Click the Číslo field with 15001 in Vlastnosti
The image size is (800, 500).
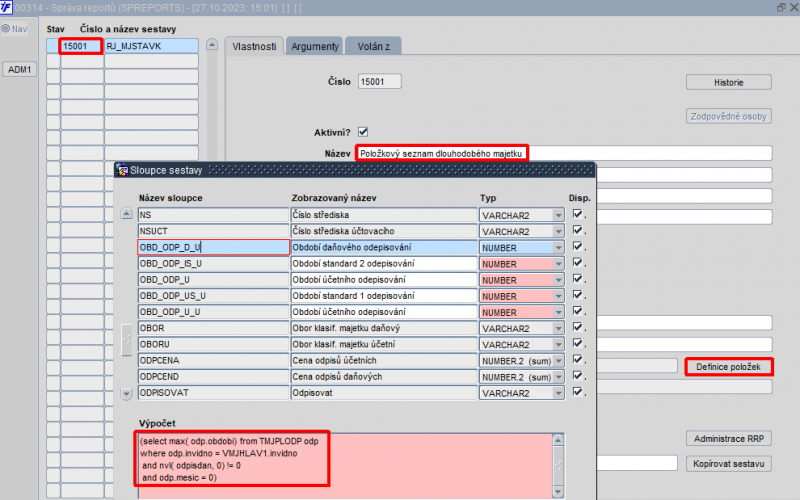tap(380, 82)
